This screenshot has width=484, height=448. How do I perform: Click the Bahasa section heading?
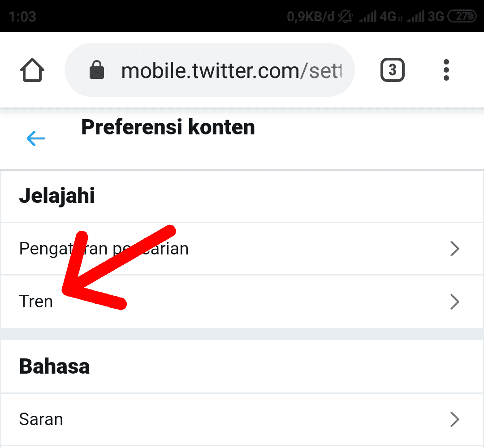click(54, 366)
